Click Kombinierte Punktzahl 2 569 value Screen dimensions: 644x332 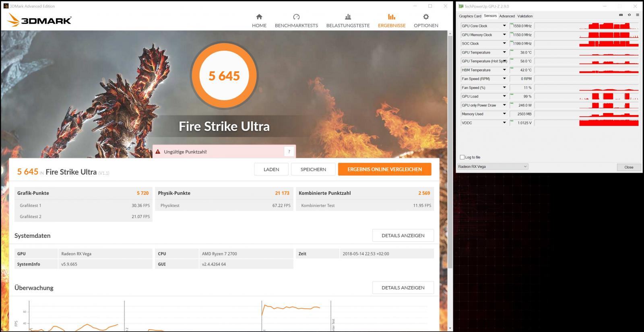(x=424, y=193)
